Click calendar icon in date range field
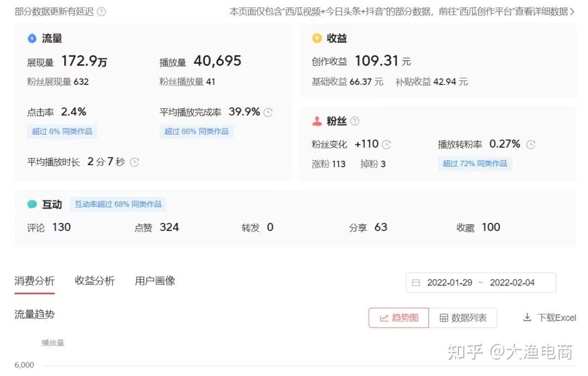The image size is (588, 376). click(416, 283)
